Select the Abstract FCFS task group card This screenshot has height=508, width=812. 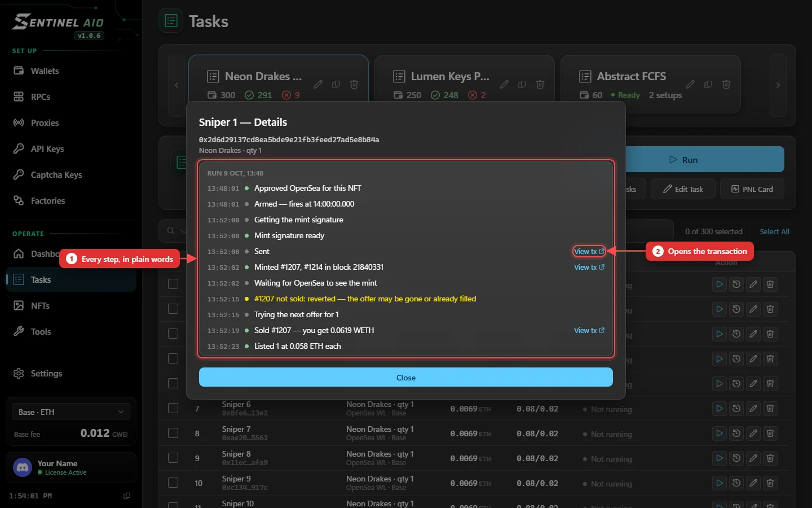[x=650, y=84]
